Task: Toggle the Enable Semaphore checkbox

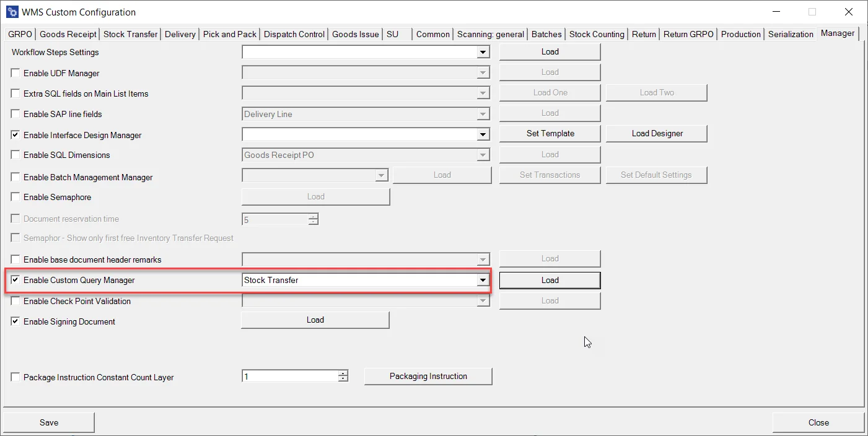Action: 15,197
